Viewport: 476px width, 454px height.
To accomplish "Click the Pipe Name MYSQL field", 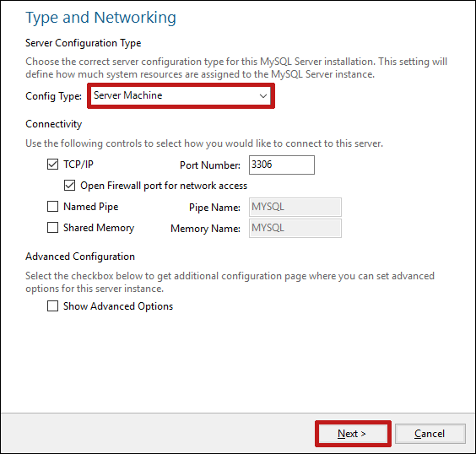I will [295, 207].
